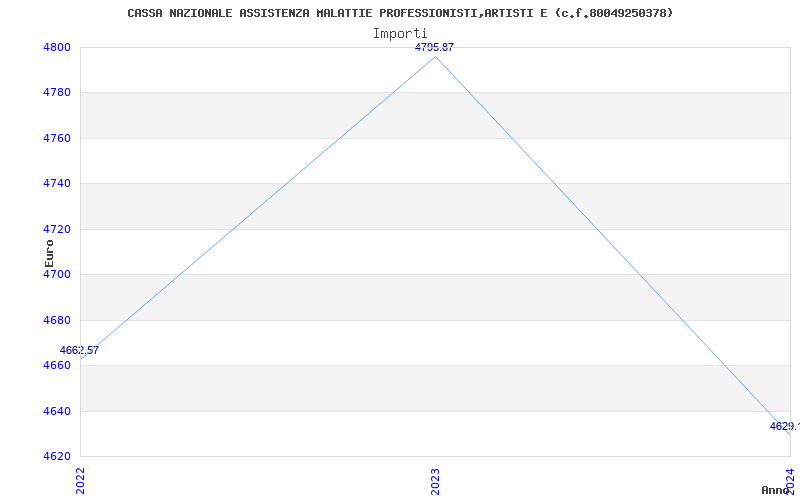Click the 4760 y-axis tick label

pos(56,138)
